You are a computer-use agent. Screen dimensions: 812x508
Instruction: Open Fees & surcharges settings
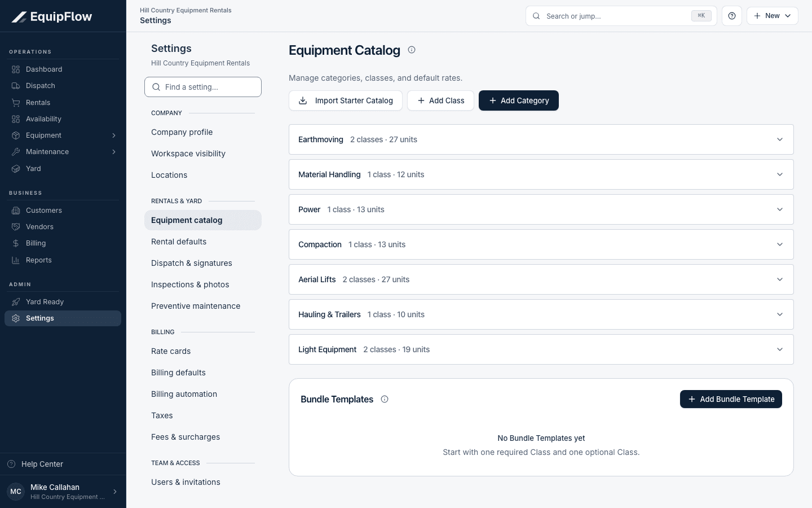tap(203, 437)
